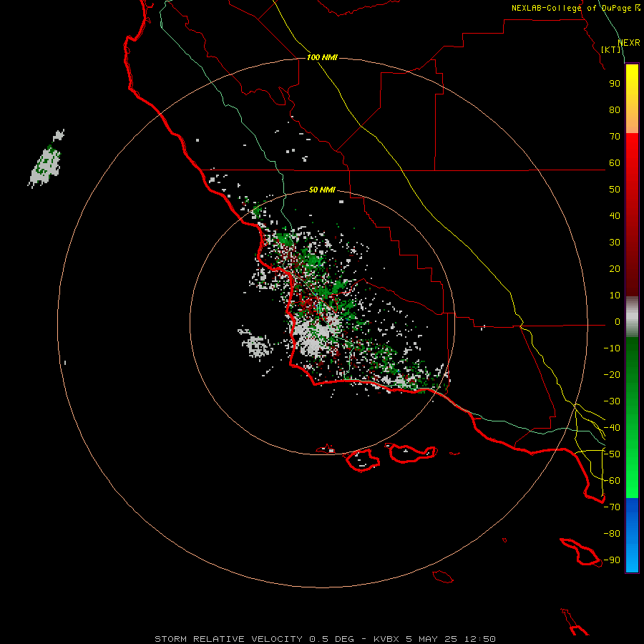644x644 pixels.
Task: Click the 30 value on the velocity scale
Action: click(x=615, y=243)
